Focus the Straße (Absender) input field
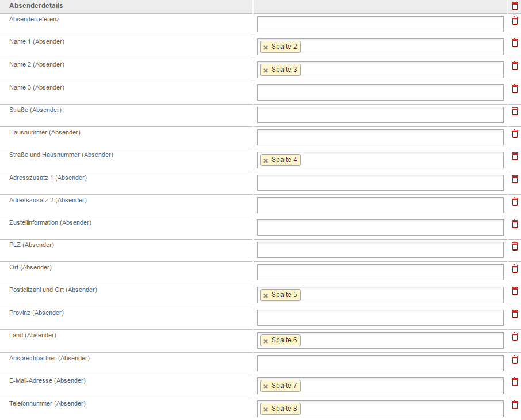Viewport: 521px width, 420px height. coord(380,115)
